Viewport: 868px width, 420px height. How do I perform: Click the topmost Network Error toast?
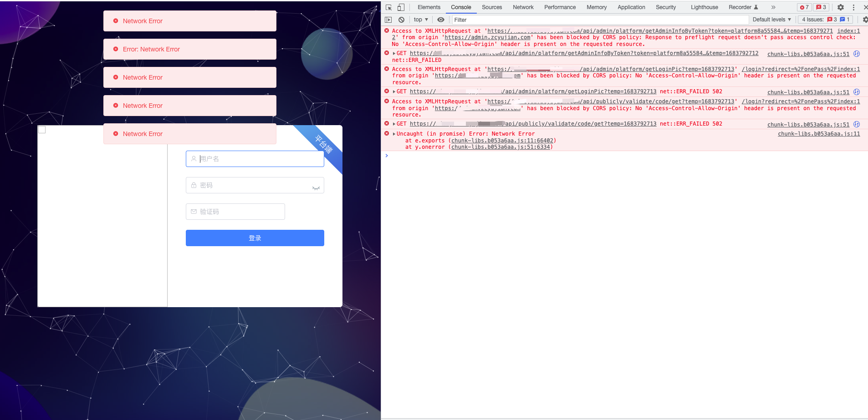pyautogui.click(x=190, y=21)
